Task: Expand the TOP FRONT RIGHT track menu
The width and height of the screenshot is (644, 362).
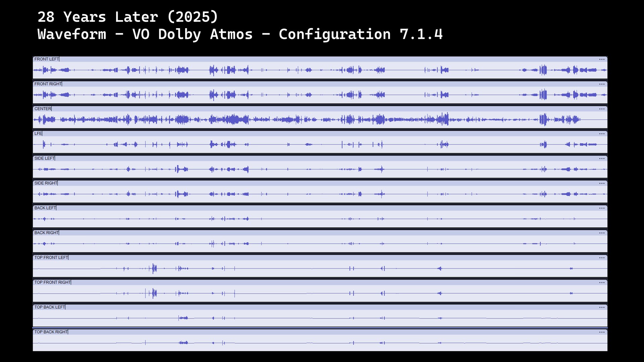Action: (602, 283)
